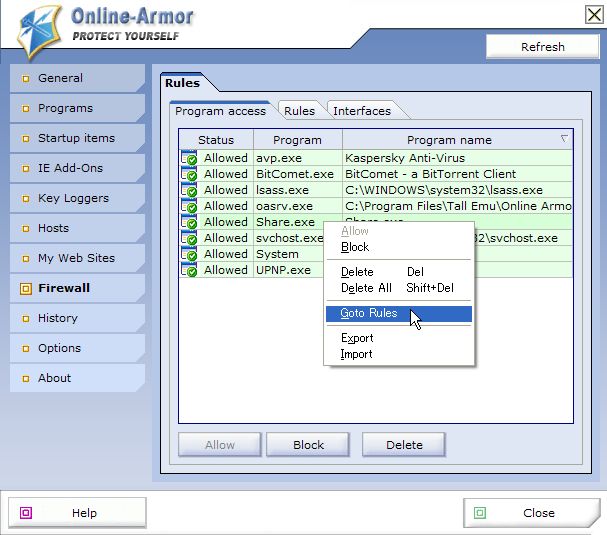
Task: Click the Refresh button
Action: coord(543,47)
